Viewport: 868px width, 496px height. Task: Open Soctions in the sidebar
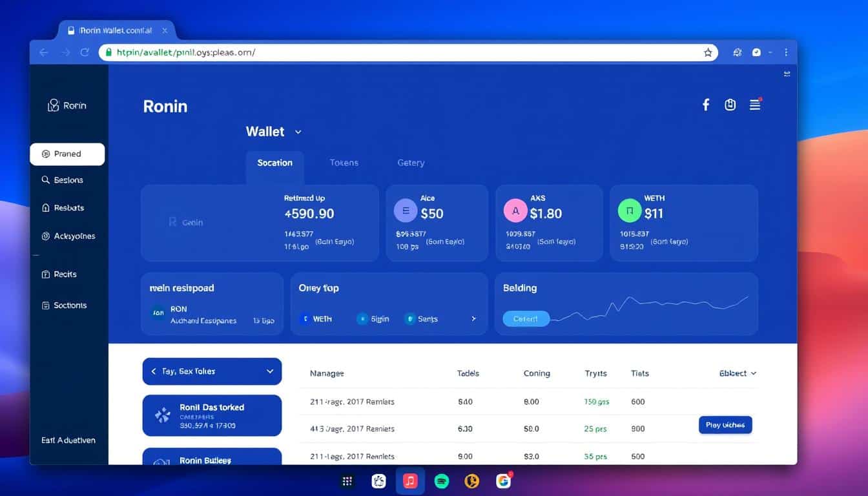click(x=64, y=305)
